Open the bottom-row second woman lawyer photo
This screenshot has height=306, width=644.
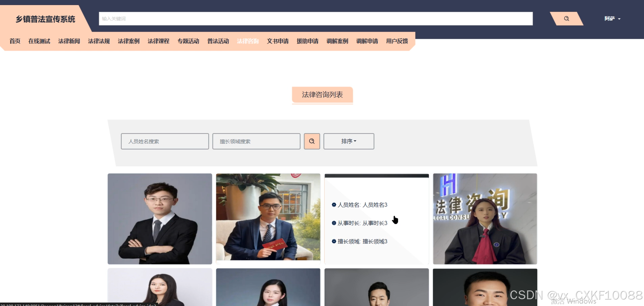[x=268, y=287]
